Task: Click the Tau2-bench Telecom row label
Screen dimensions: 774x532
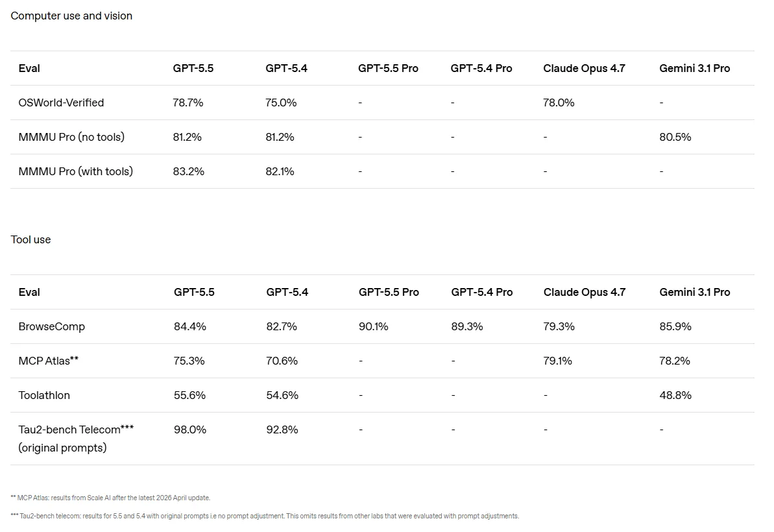Action: tap(76, 439)
